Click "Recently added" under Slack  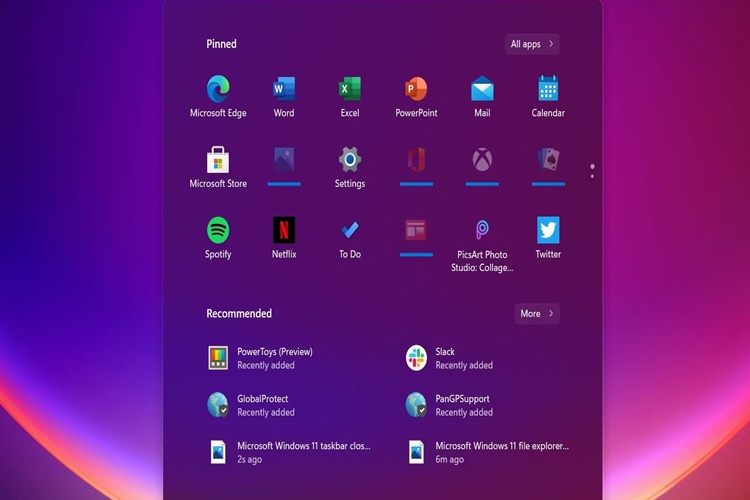(x=464, y=365)
